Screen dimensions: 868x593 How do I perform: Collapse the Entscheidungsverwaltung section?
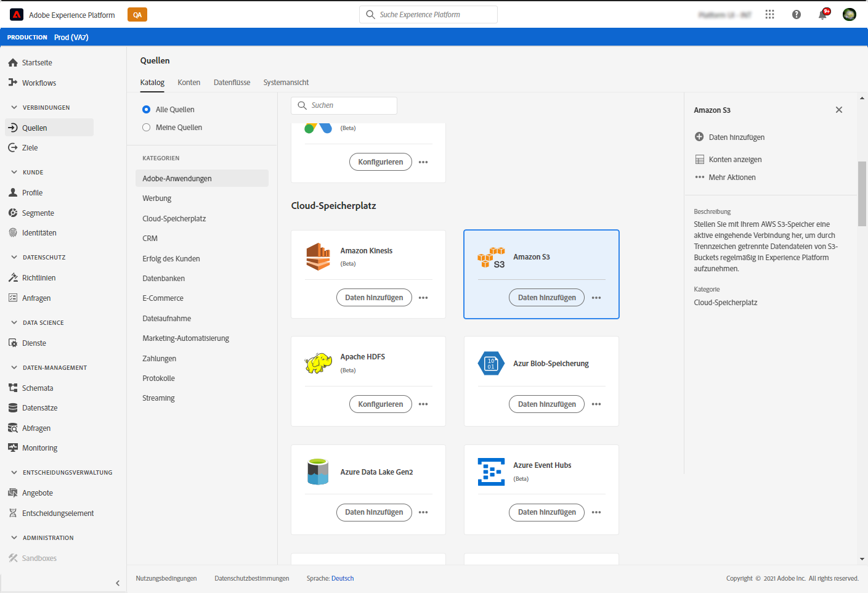pyautogui.click(x=14, y=472)
